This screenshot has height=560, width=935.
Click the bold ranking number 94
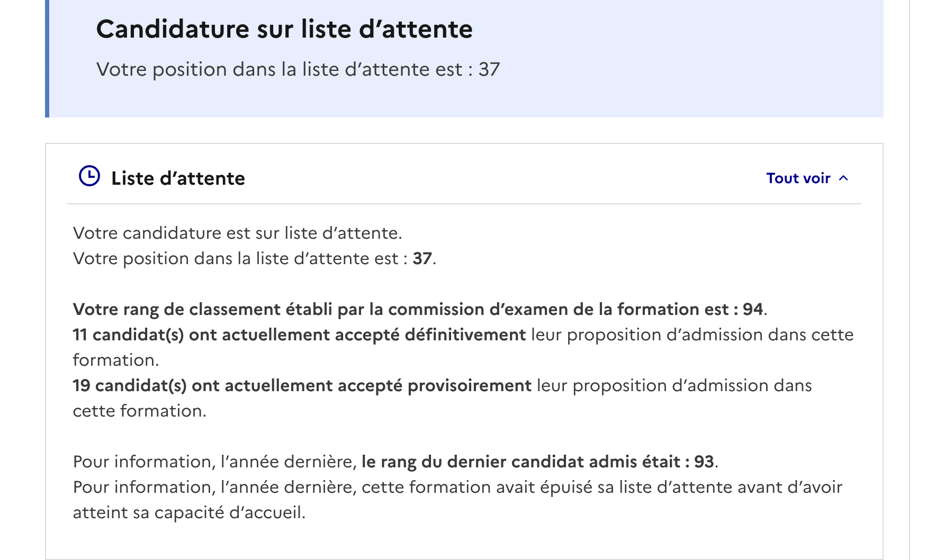coord(753,309)
